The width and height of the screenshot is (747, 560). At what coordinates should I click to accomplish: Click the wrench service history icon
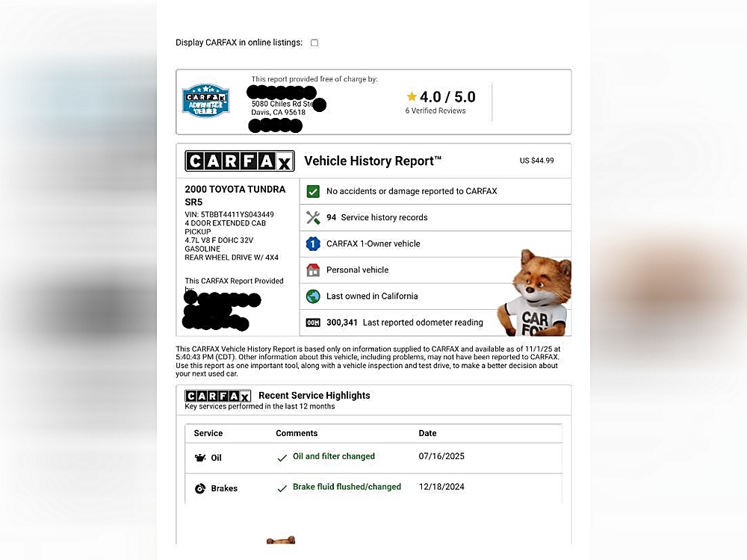tap(313, 217)
